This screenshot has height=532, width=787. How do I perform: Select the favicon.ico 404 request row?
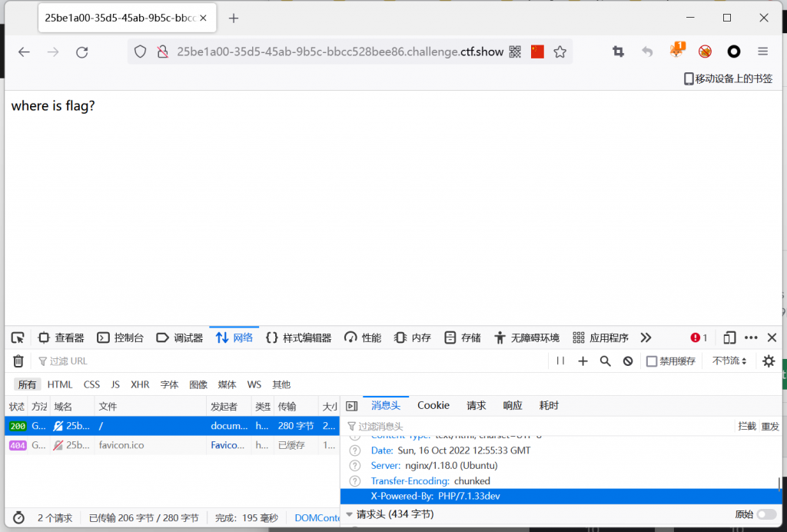click(x=172, y=445)
